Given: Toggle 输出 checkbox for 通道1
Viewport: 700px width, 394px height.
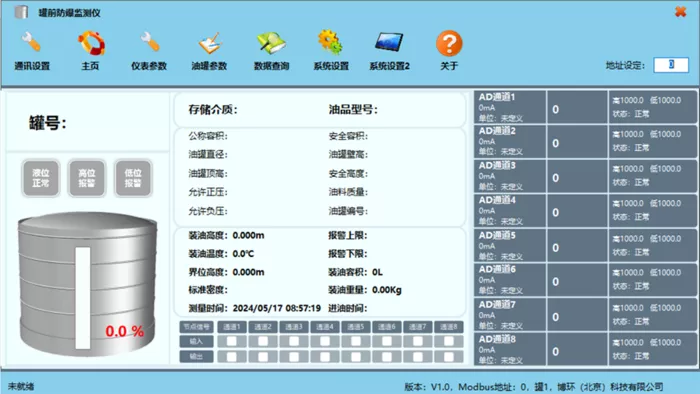Looking at the screenshot, I should pyautogui.click(x=232, y=357).
